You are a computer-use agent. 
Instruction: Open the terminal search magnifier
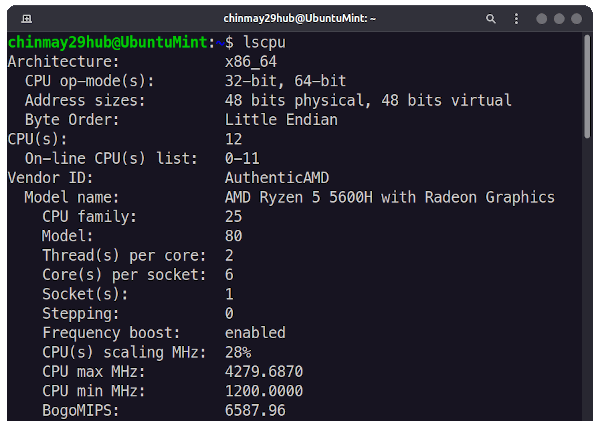[x=491, y=18]
